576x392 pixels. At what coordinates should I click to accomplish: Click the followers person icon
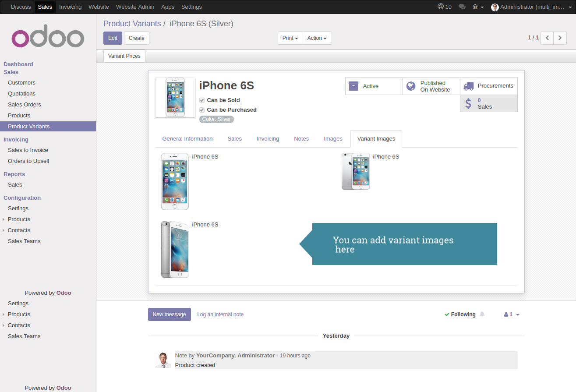506,314
